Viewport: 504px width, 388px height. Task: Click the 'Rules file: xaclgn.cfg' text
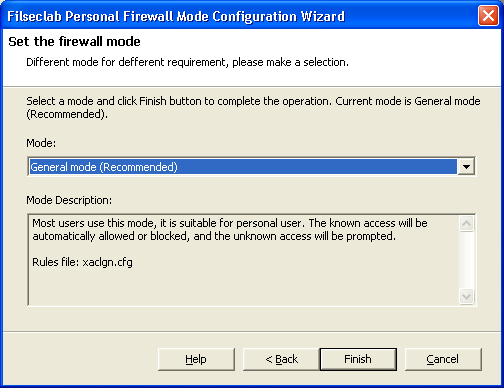82,262
